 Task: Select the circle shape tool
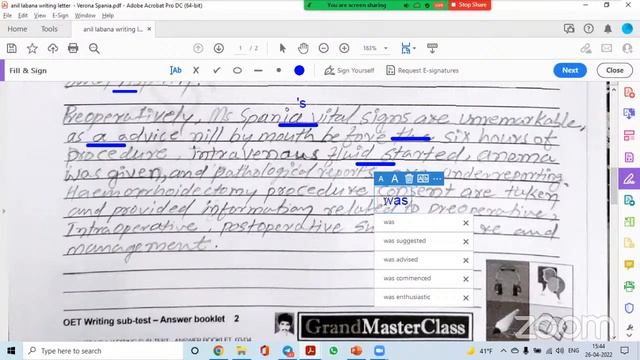tap(237, 71)
